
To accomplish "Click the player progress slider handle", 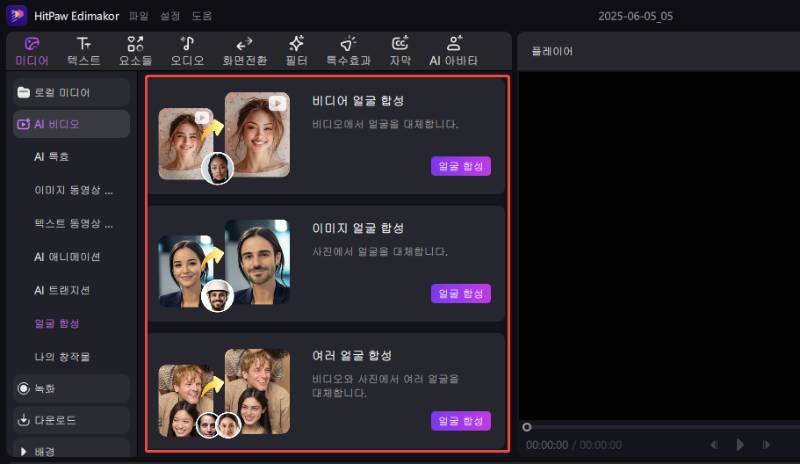I will tap(527, 427).
